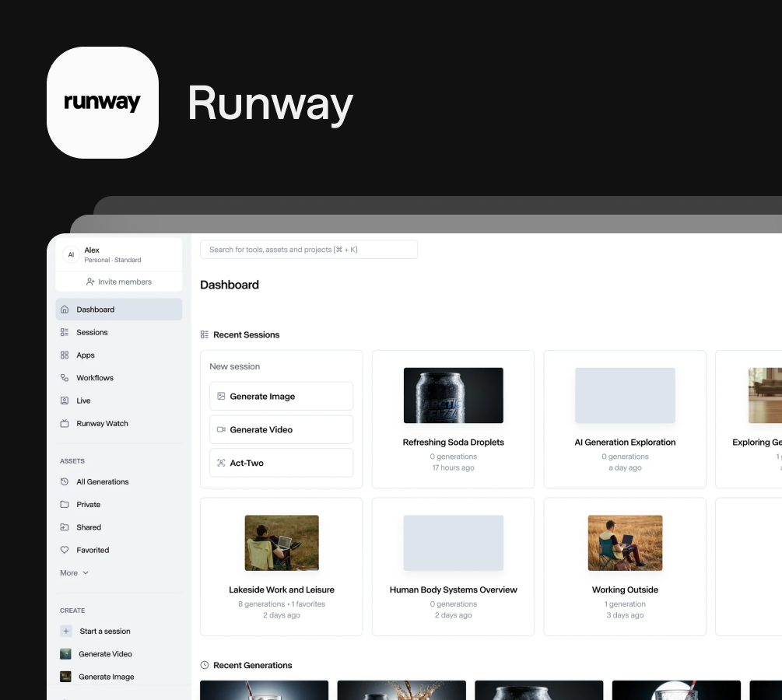Click the Alex avatar icon

pos(71,254)
